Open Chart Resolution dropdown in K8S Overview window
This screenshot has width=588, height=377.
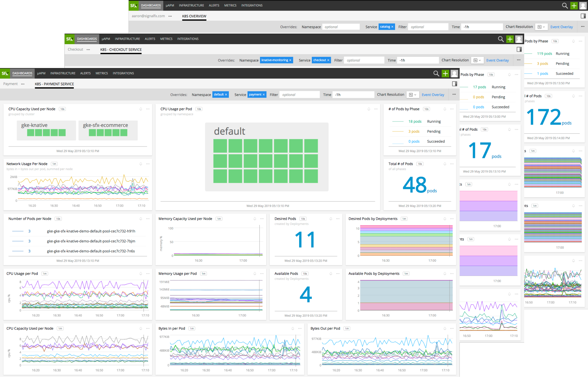[x=541, y=27]
